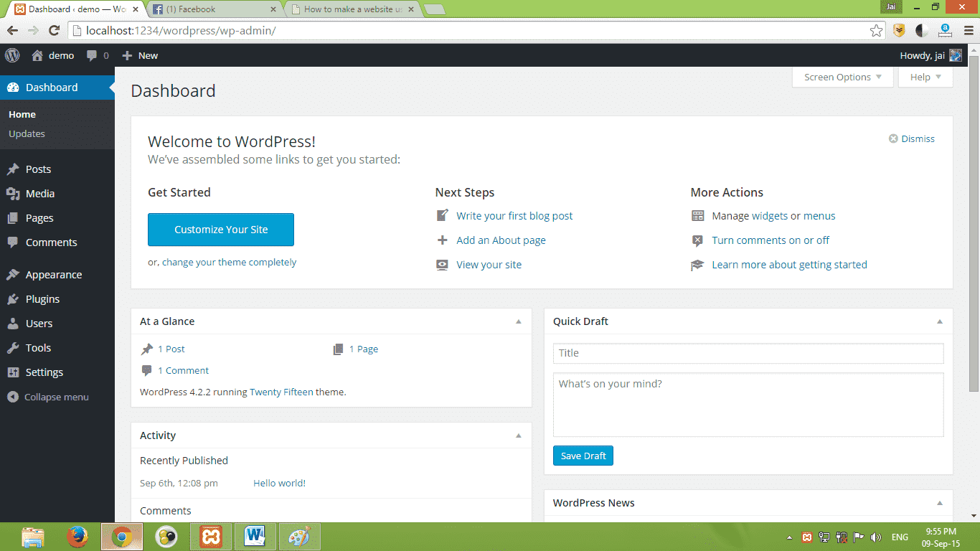Image resolution: width=980 pixels, height=551 pixels.
Task: Show hidden system tray icons arrow
Action: pyautogui.click(x=790, y=537)
